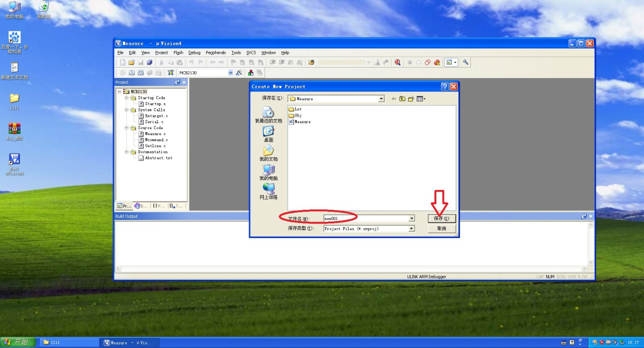Select My Documents (我的文档) in dialog sidebar

(x=268, y=153)
